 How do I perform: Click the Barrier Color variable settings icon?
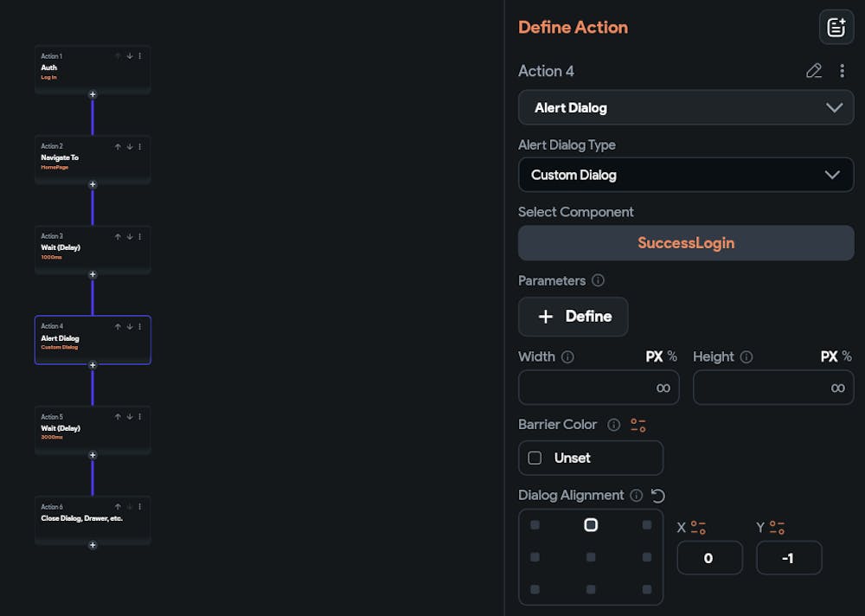pyautogui.click(x=638, y=425)
